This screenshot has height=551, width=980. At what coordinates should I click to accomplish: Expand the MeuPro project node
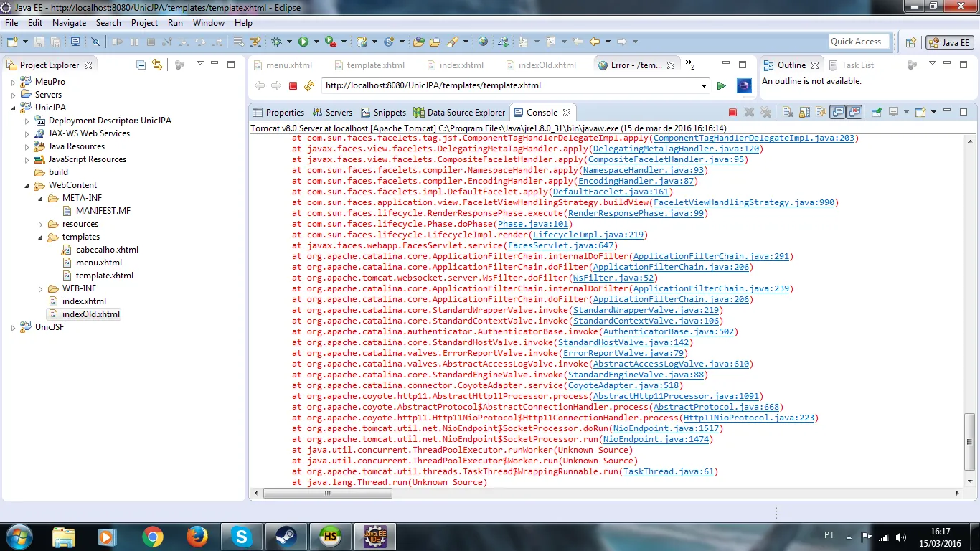13,82
